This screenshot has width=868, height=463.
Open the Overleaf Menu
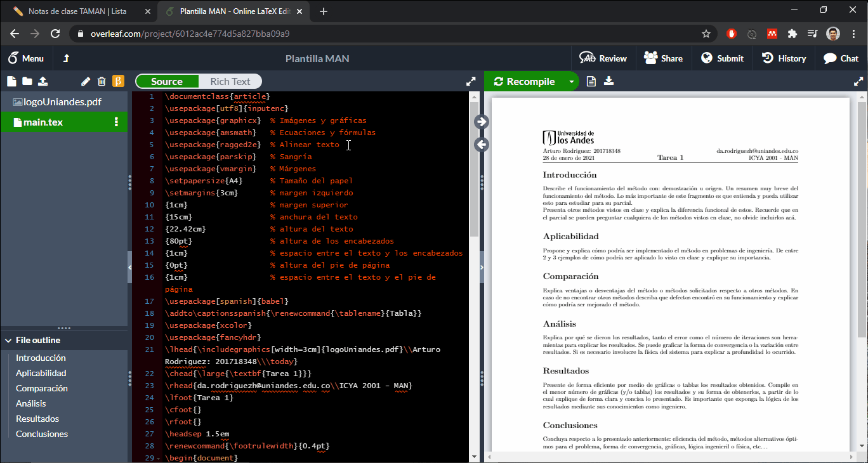(x=25, y=58)
